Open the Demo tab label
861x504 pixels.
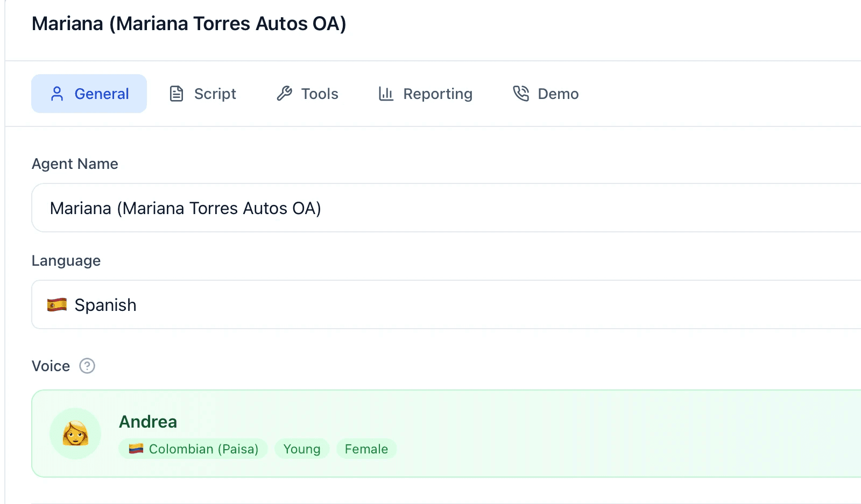point(558,94)
